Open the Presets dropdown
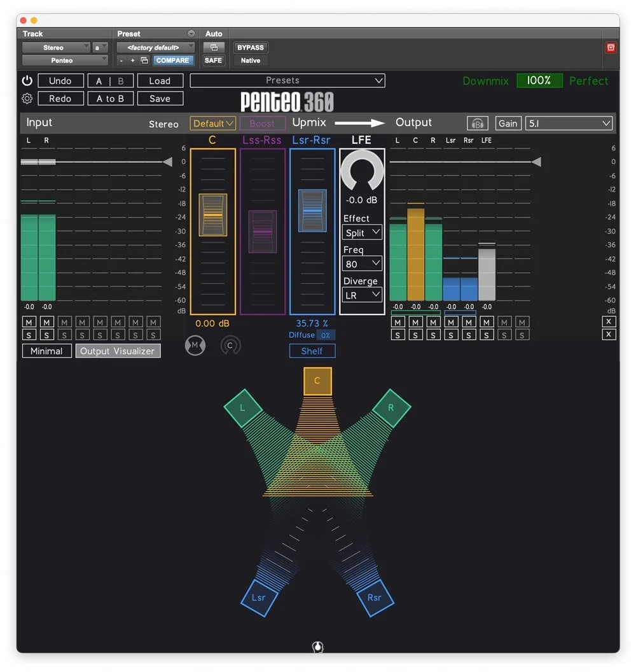The height and width of the screenshot is (672, 636). tap(287, 81)
